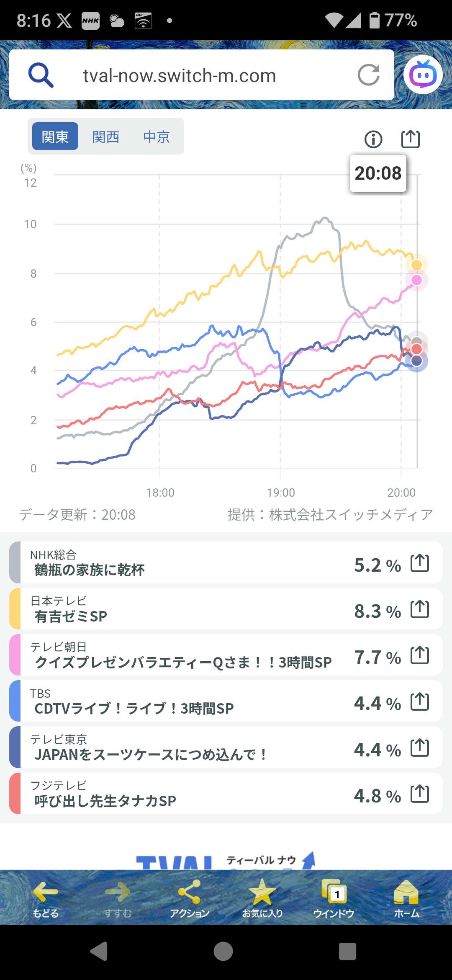Image resolution: width=452 pixels, height=980 pixels.
Task: Select the 関東 region tab
Action: 55,137
